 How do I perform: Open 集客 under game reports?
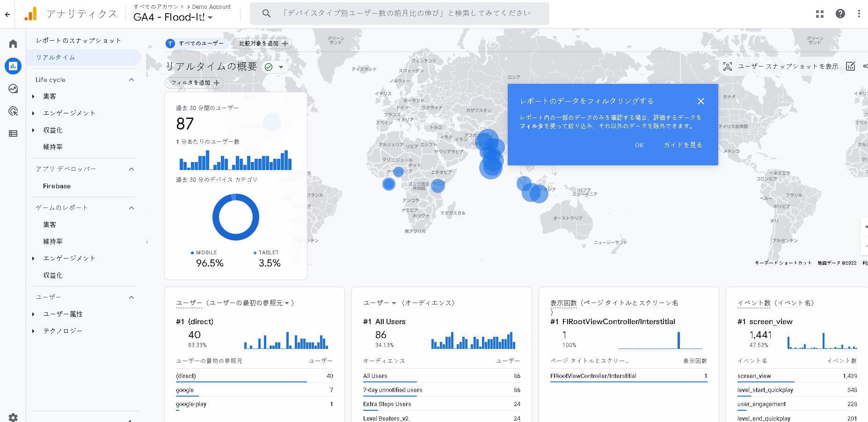50,225
